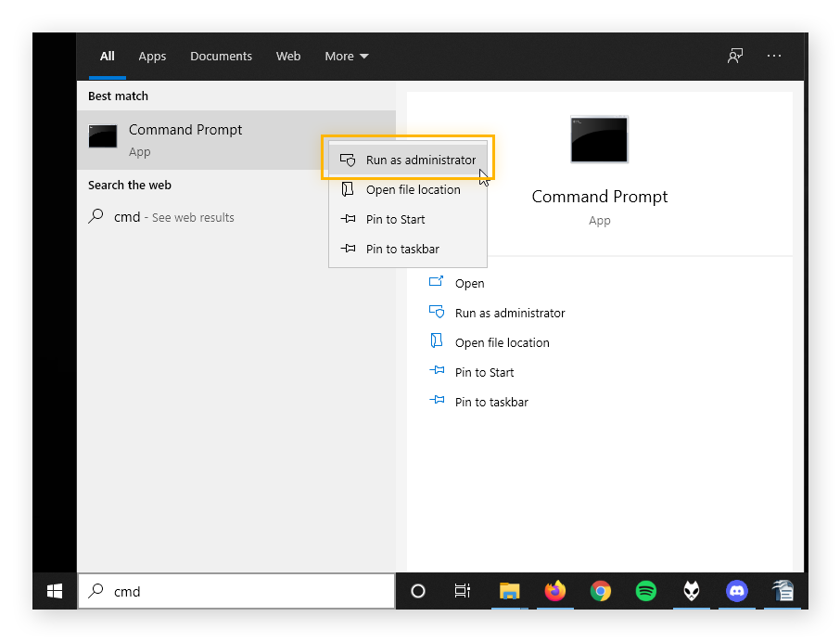The image size is (840, 642).
Task: Select Pin to taskbar in the context menu
Action: (x=401, y=249)
